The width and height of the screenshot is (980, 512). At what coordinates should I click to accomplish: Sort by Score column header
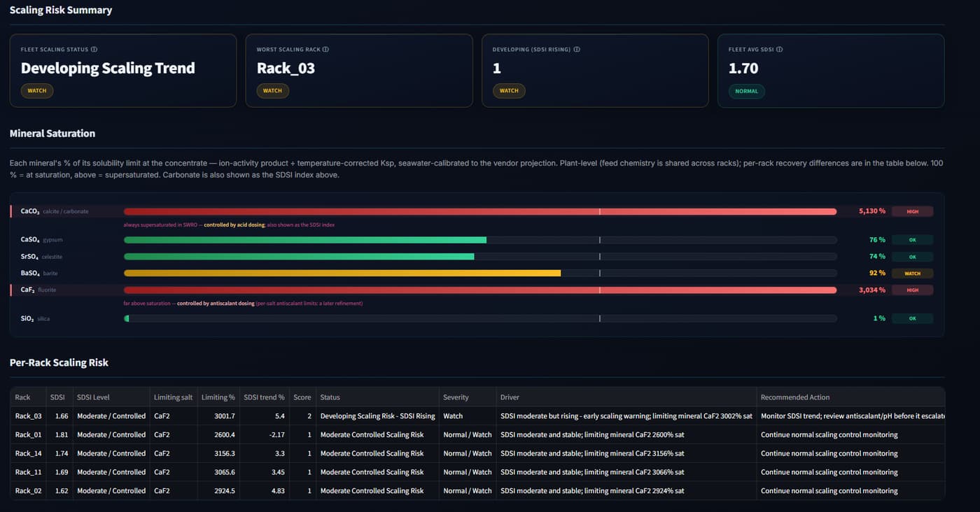pos(302,397)
